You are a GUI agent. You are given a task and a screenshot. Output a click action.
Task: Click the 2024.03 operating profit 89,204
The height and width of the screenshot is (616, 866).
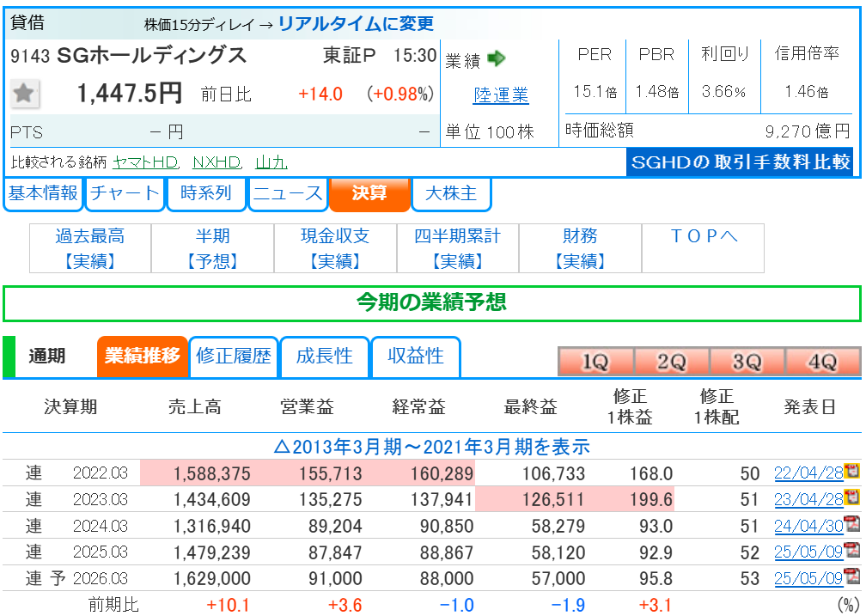335,526
